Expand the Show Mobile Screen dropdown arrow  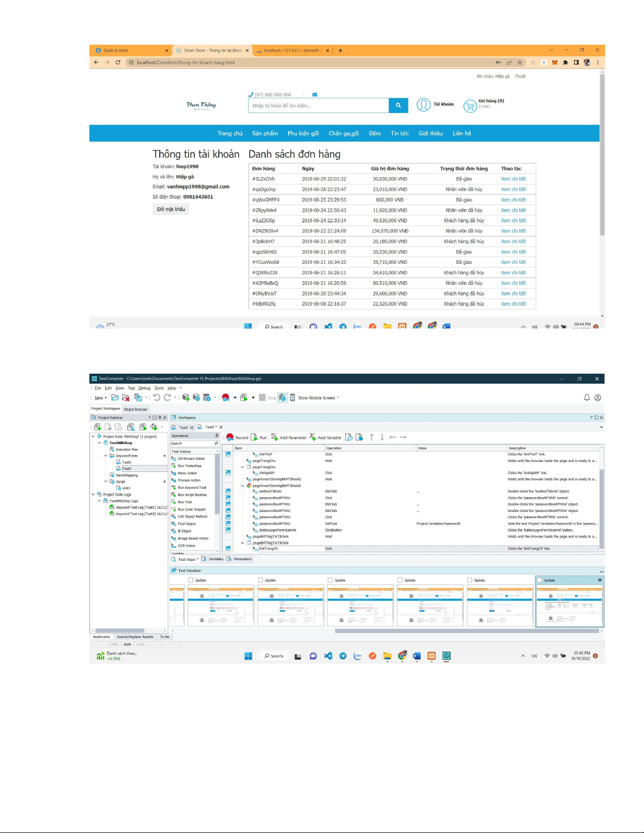pos(338,398)
